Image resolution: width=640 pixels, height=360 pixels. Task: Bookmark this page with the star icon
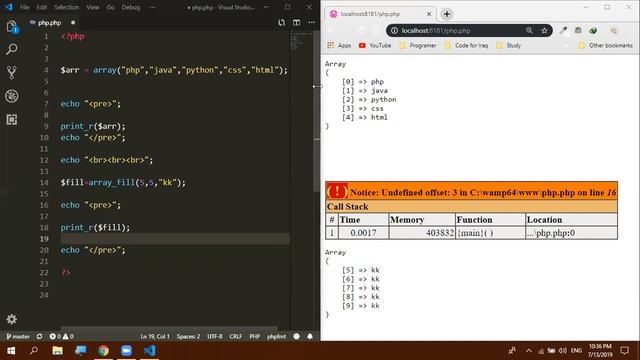pos(544,31)
